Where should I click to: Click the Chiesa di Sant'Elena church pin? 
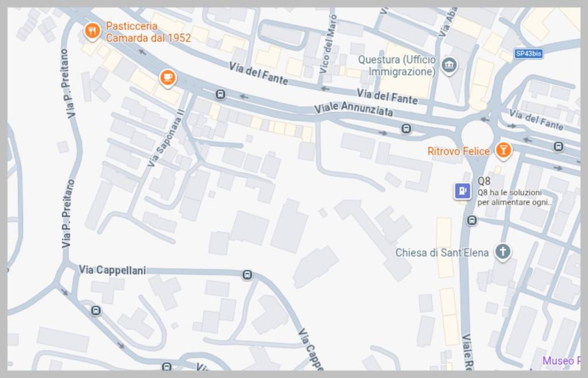pos(502,252)
